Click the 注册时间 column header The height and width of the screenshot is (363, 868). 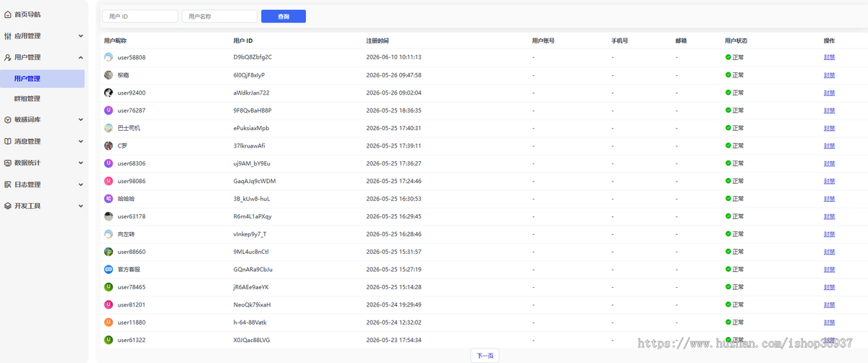[x=378, y=41]
